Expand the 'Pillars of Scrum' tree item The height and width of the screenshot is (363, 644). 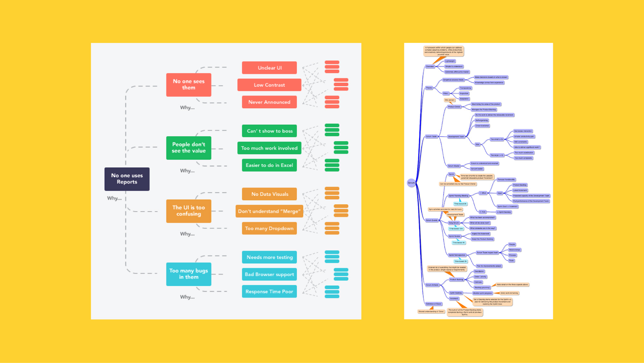(x=446, y=93)
